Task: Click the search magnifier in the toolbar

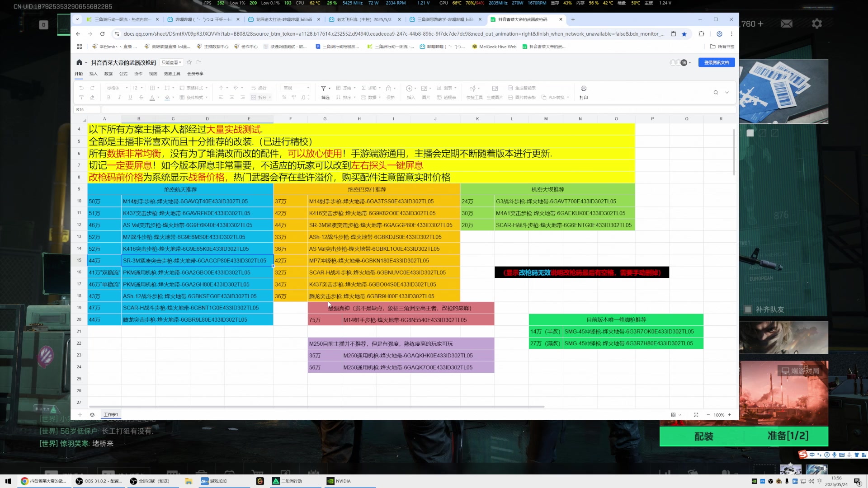Action: (716, 93)
